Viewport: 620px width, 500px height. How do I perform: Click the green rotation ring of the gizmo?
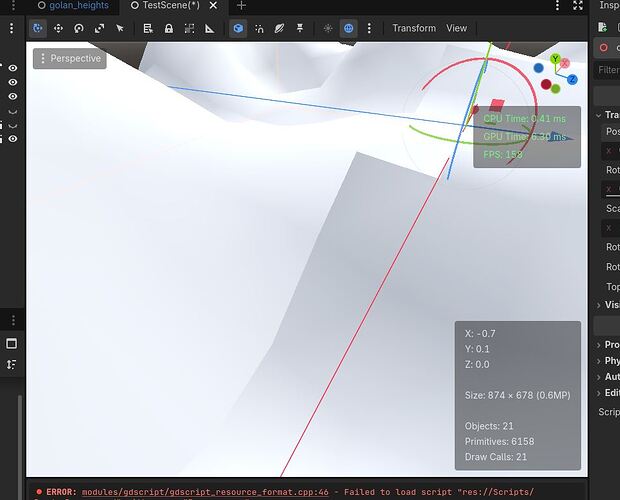[x=435, y=137]
